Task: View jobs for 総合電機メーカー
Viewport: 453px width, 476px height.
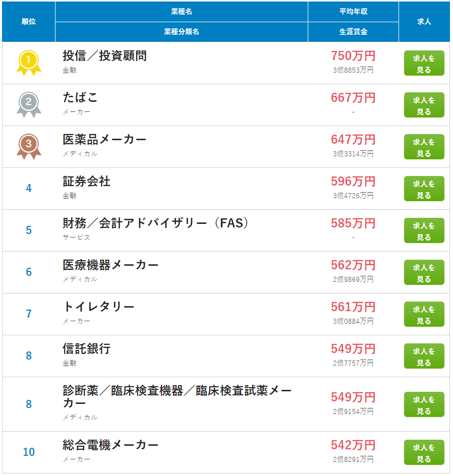Action: (x=424, y=452)
